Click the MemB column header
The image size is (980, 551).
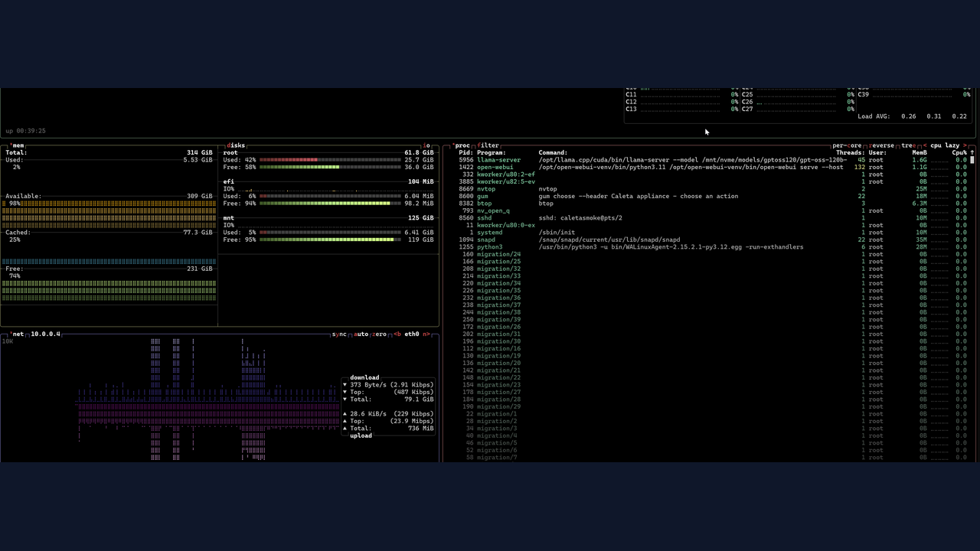point(920,152)
